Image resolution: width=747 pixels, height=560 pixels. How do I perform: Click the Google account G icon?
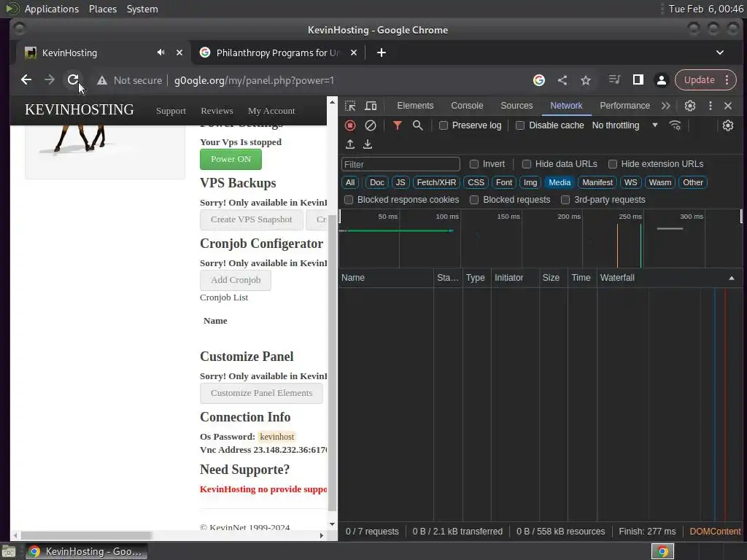(x=539, y=80)
